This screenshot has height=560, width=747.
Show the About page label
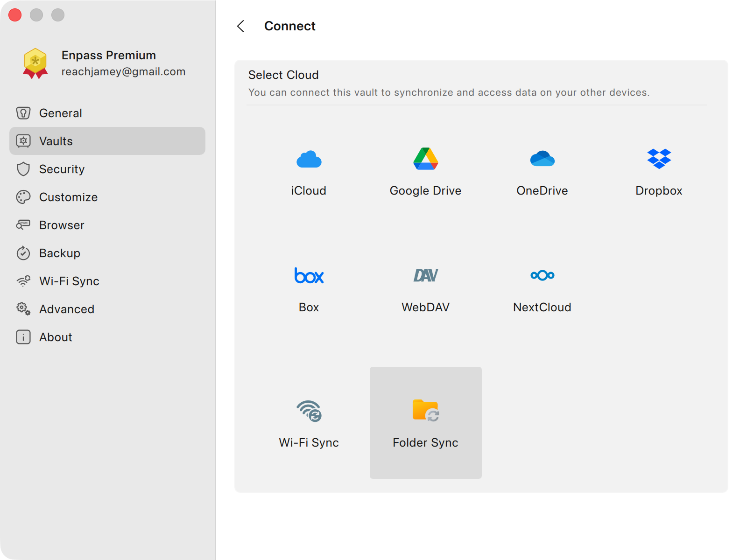[56, 337]
